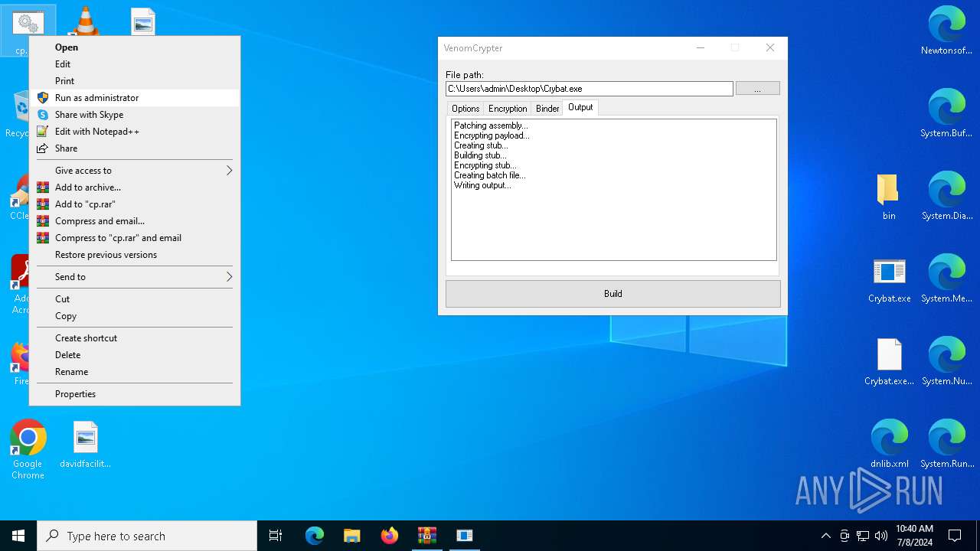
Task: Click the File path input field
Action: point(590,89)
